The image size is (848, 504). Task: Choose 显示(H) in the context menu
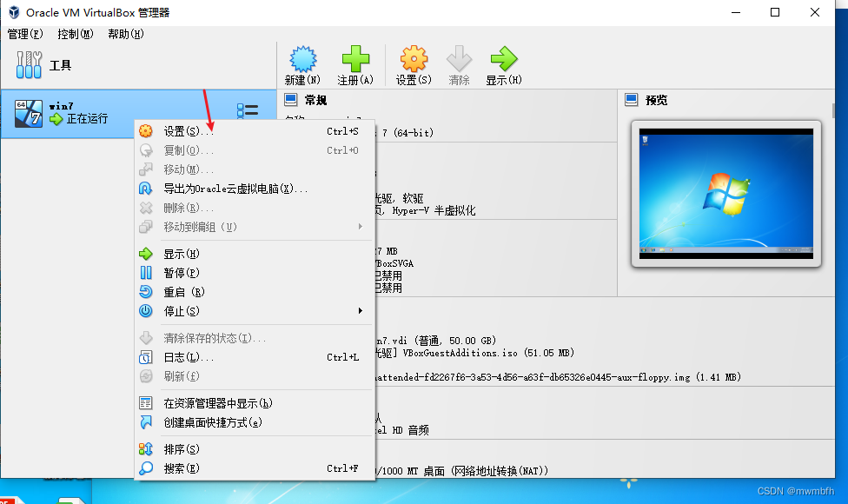(x=255, y=254)
